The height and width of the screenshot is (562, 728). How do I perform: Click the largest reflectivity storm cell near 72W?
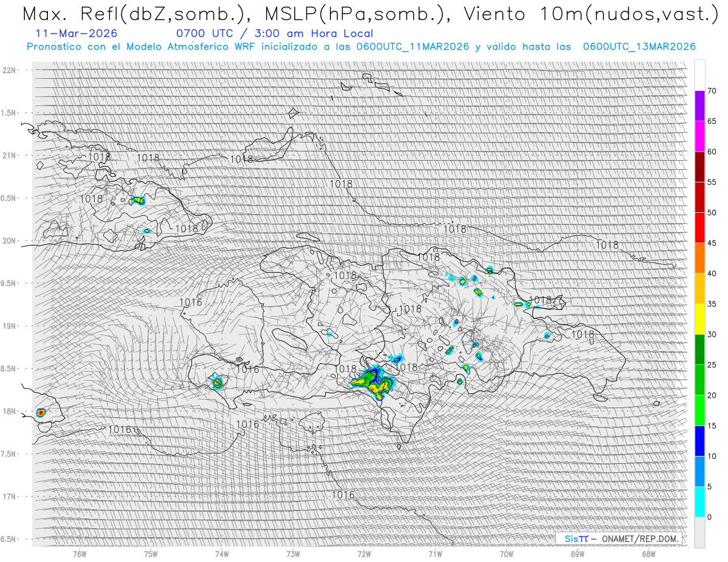pyautogui.click(x=373, y=381)
